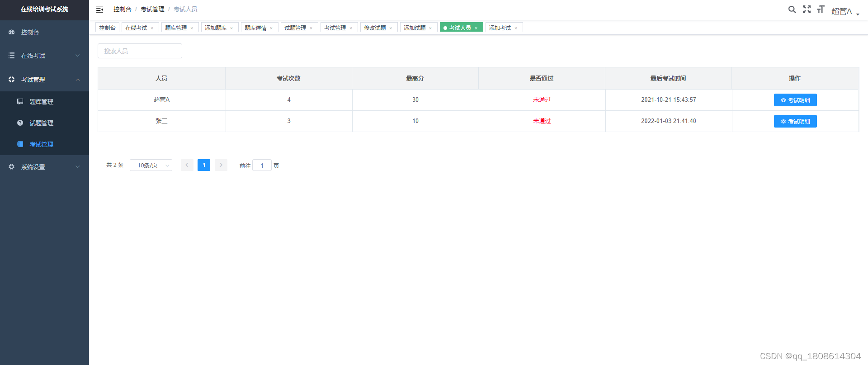Expand the 系统设置 sidebar menu chevron

[78, 167]
